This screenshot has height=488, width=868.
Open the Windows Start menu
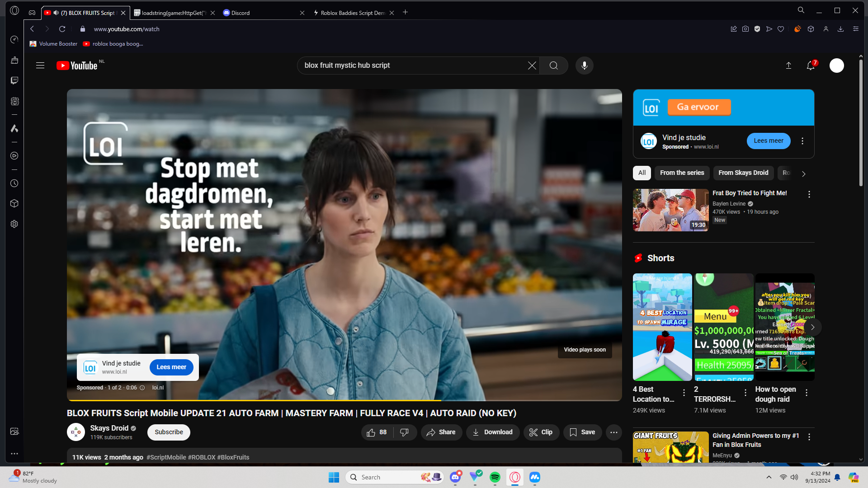click(x=334, y=477)
